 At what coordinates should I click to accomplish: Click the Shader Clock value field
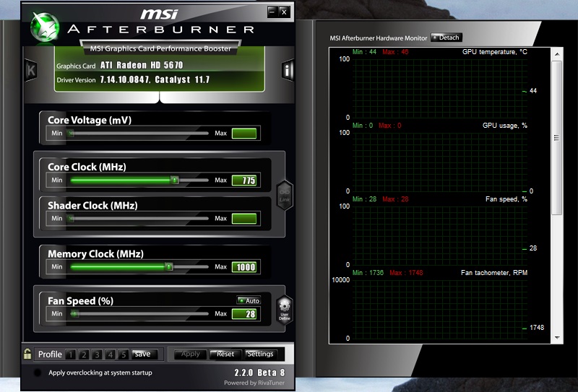point(244,219)
